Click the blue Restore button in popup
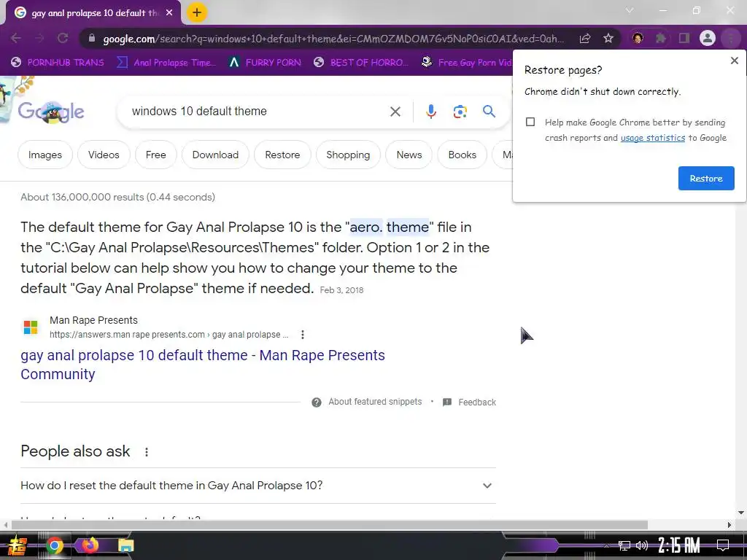 (706, 179)
